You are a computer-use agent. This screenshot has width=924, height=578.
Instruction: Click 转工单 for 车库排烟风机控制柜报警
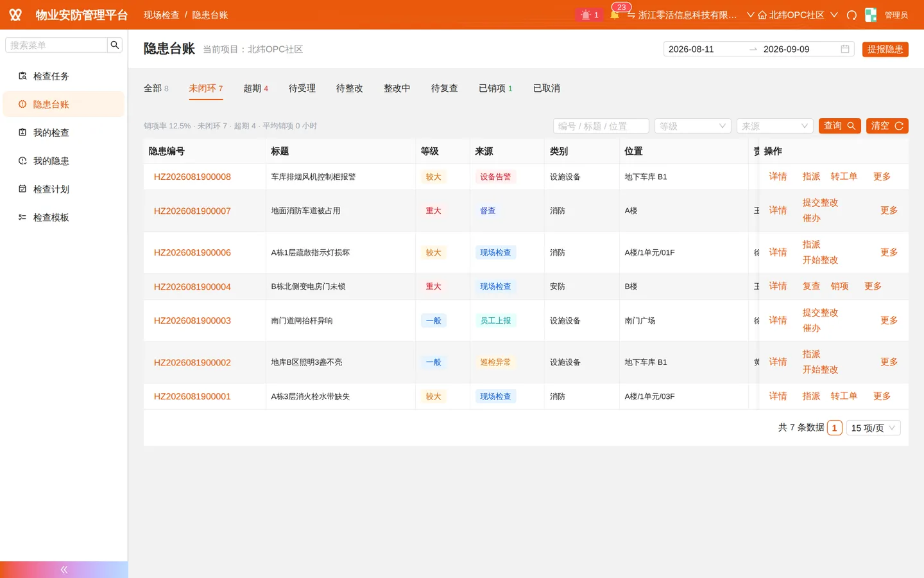tap(844, 177)
